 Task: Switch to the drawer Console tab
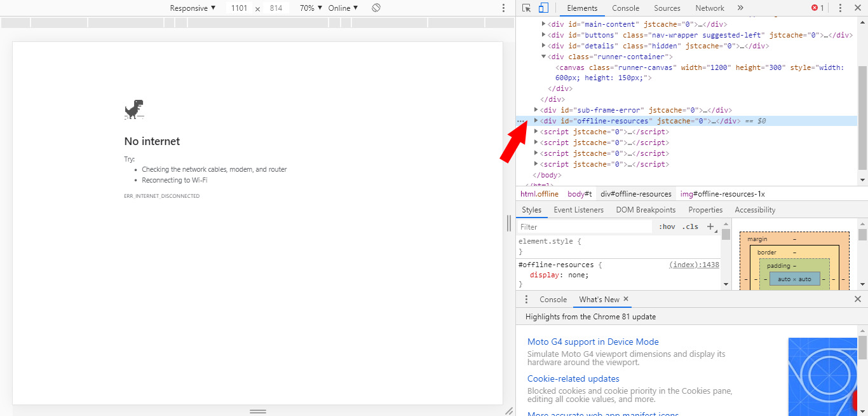click(x=553, y=300)
